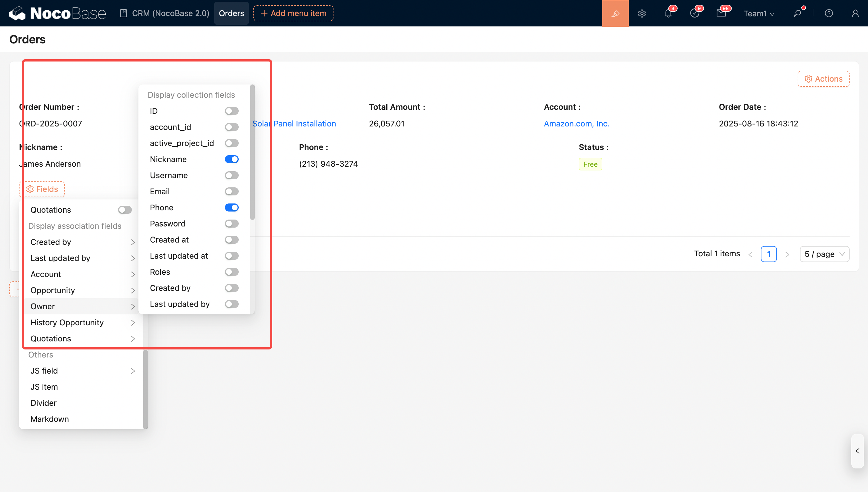Screen dimensions: 868x492
Task: Click the collection fields submenu scrollbar
Action: 252,152
